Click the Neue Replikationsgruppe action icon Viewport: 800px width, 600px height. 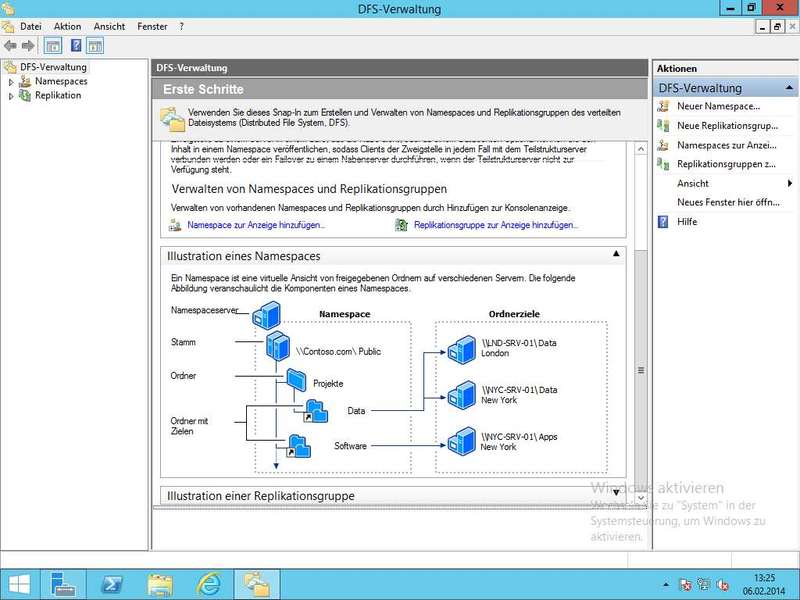(663, 126)
